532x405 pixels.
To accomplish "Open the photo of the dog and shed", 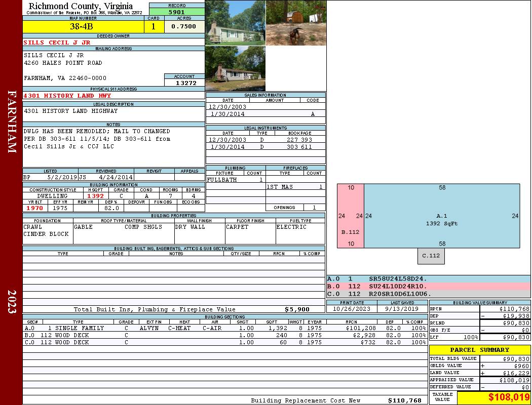I will click(x=296, y=23).
